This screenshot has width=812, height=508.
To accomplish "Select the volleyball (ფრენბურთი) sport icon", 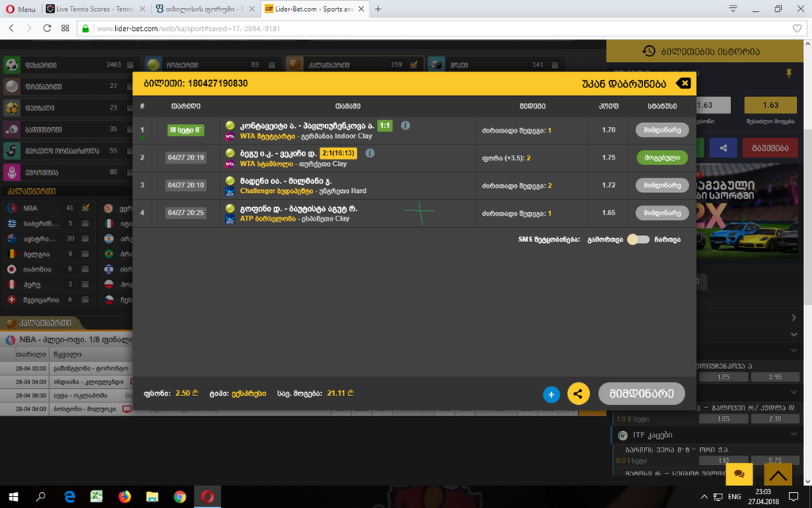I will point(12,87).
